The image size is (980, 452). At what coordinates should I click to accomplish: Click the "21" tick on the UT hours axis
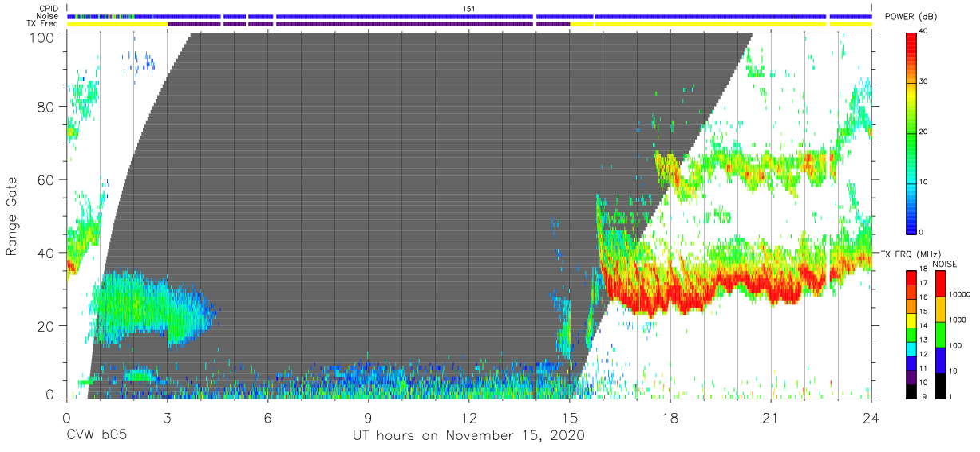coord(771,416)
